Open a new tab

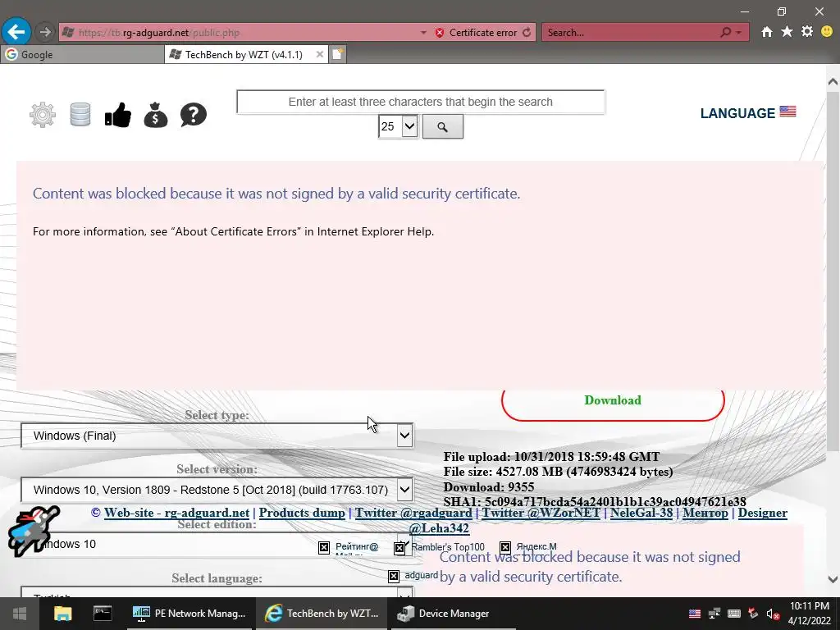(337, 54)
